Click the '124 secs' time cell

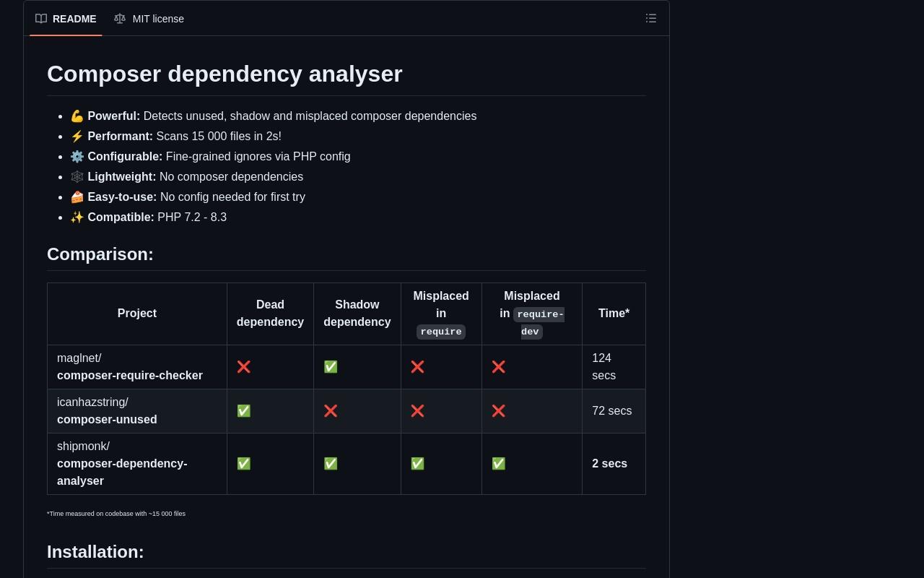click(614, 367)
